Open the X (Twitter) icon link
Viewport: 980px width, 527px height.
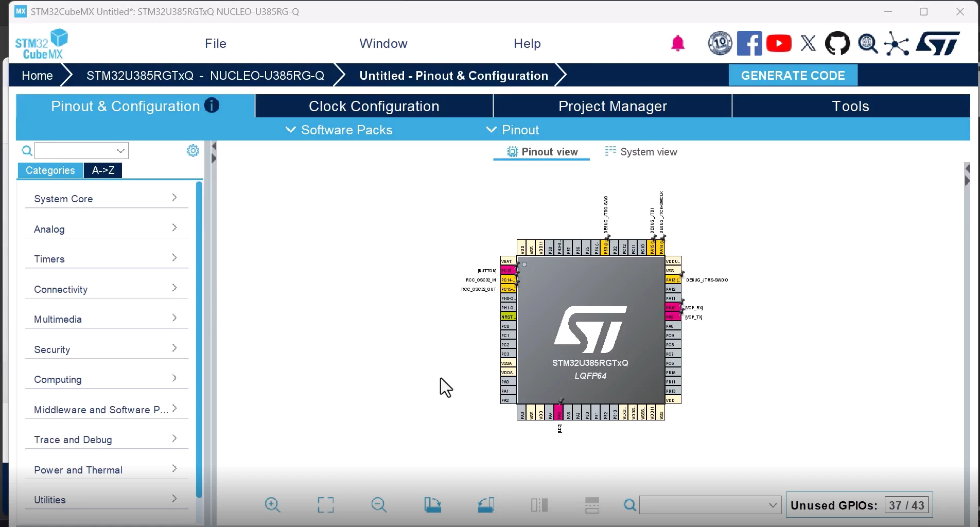pyautogui.click(x=809, y=43)
